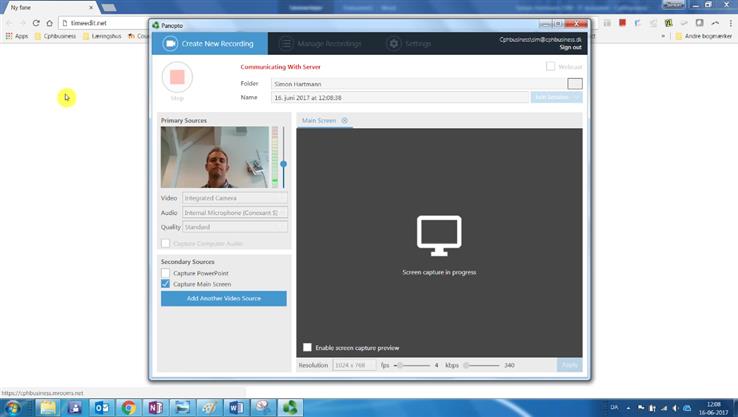
Task: Click the Sign out link
Action: 570,47
